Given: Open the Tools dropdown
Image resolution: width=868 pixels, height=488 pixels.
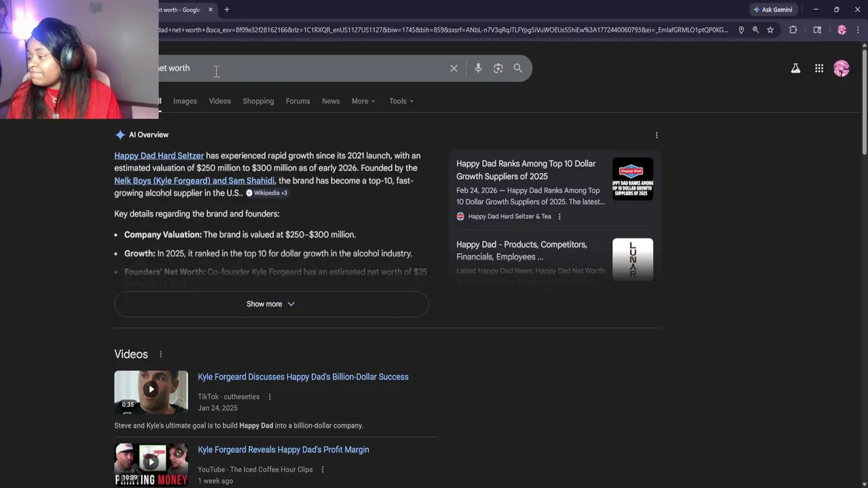Looking at the screenshot, I should click(401, 101).
